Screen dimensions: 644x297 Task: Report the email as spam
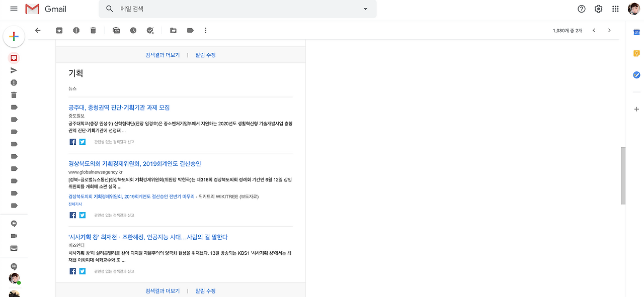pyautogui.click(x=76, y=30)
